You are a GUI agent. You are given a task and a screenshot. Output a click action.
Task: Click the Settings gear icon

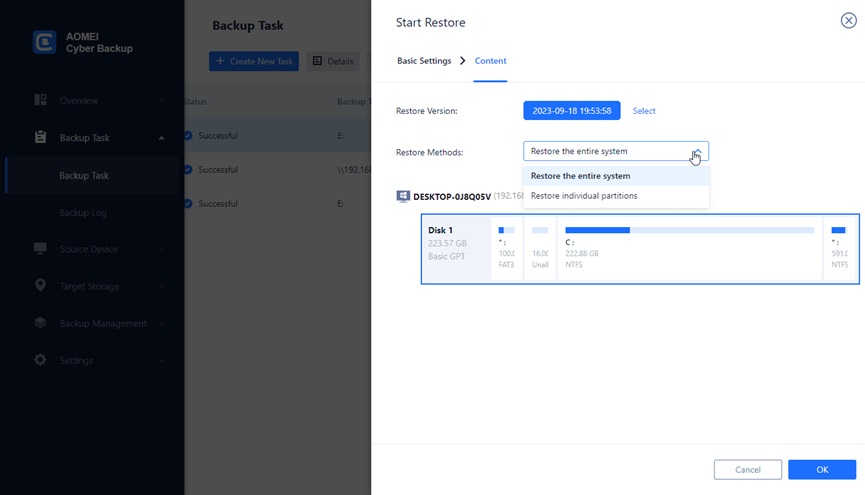pos(41,360)
